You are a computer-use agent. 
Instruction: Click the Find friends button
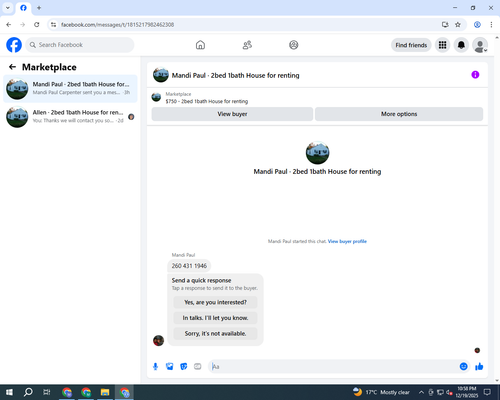[x=411, y=45]
